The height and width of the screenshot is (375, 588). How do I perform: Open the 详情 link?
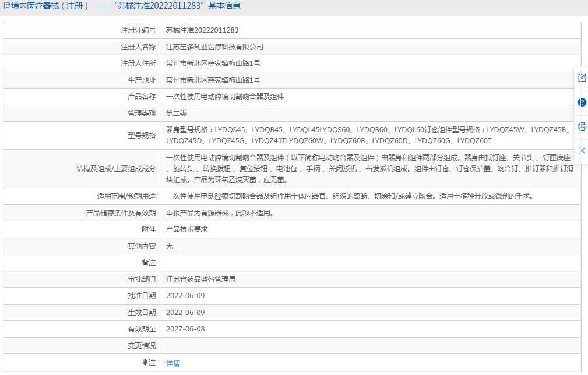[173, 363]
